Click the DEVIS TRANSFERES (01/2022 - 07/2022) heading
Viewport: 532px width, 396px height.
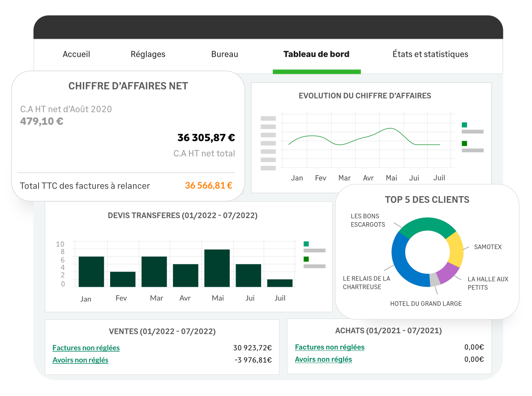[183, 215]
